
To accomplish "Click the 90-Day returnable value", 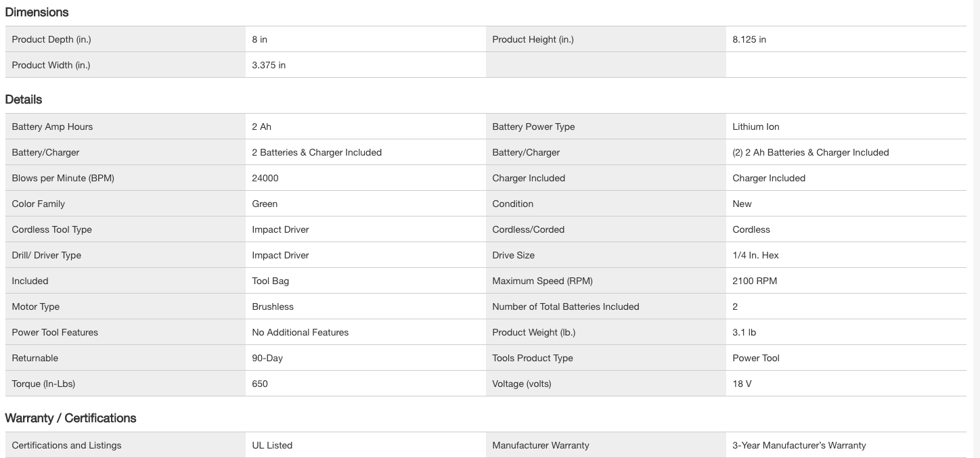I will pos(267,358).
